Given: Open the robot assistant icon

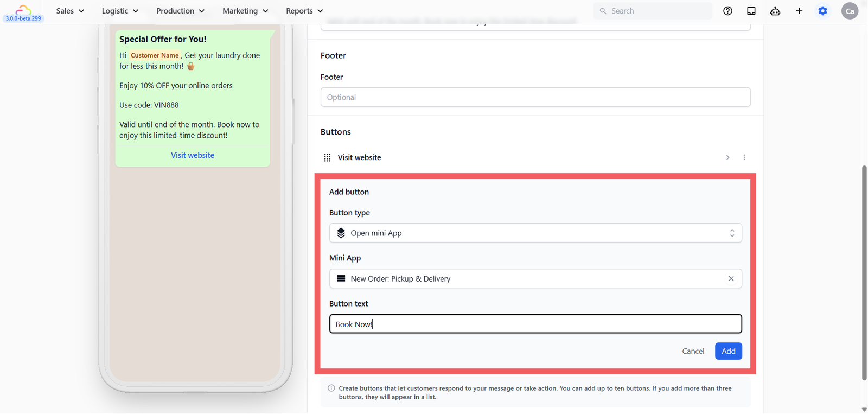Looking at the screenshot, I should (775, 11).
